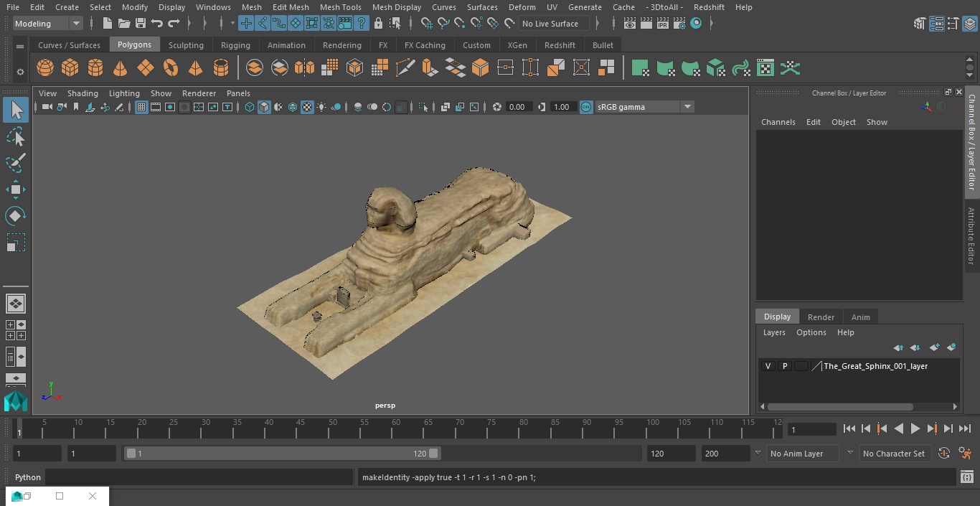Click the layer editor horizontal scrollbar

(840, 407)
